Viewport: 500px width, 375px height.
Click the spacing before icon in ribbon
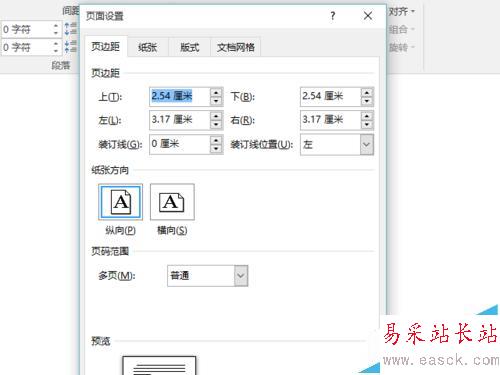(x=70, y=29)
